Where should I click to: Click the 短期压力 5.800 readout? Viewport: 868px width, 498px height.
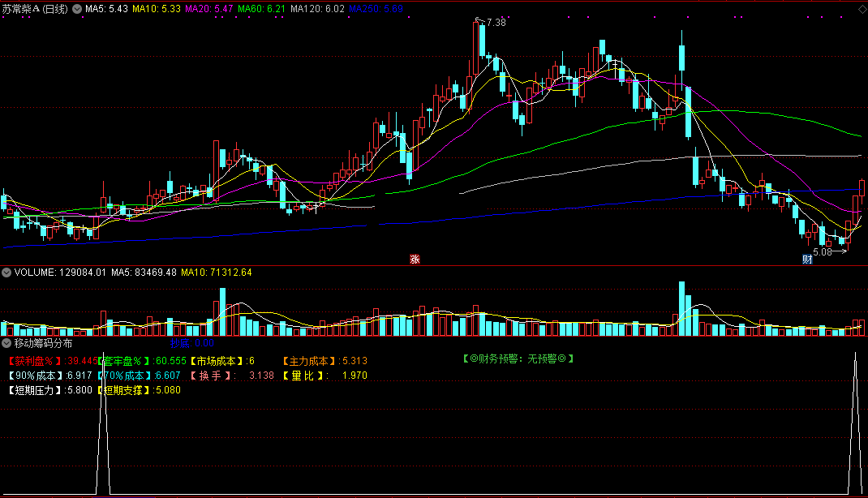pyautogui.click(x=49, y=390)
